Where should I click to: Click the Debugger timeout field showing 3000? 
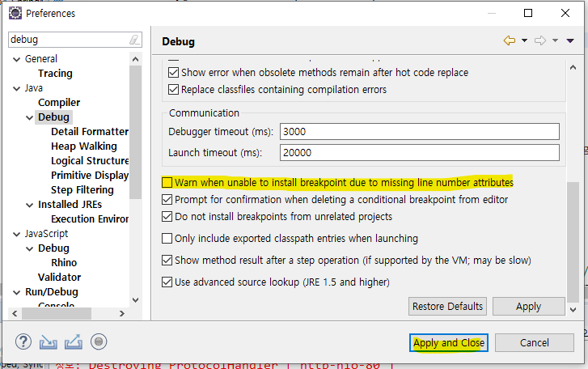pos(420,132)
